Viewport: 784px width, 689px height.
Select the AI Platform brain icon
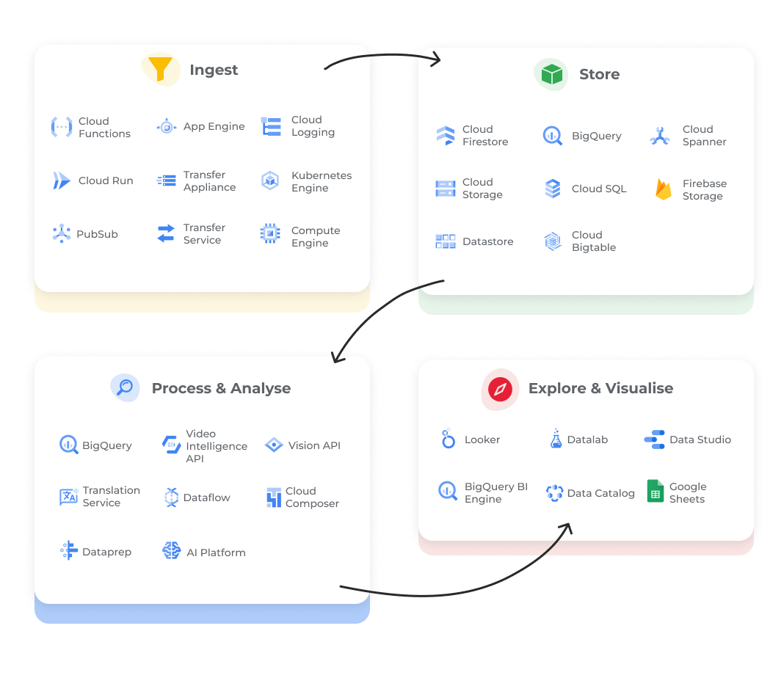click(172, 550)
